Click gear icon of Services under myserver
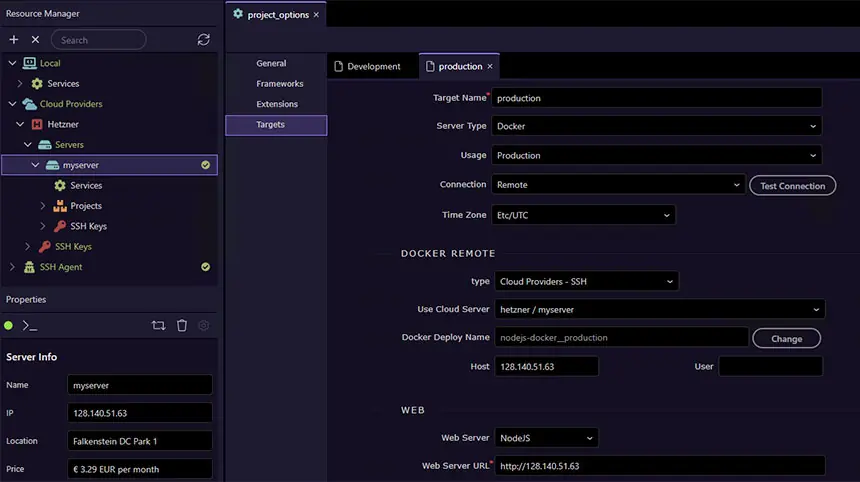 [60, 185]
